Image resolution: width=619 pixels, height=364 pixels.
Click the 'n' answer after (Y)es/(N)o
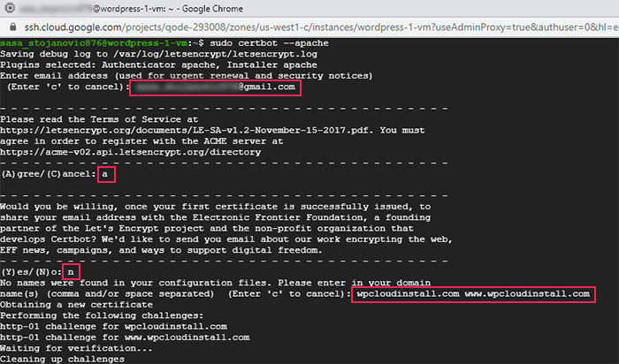pos(71,272)
